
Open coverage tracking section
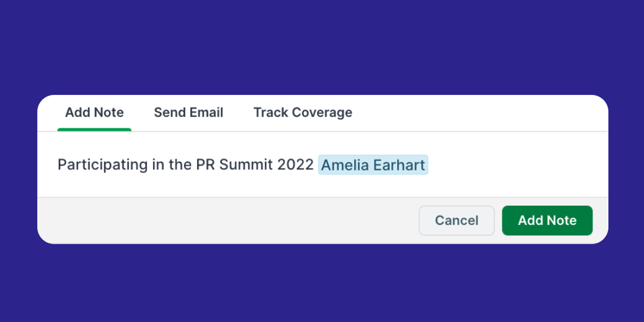coord(302,112)
